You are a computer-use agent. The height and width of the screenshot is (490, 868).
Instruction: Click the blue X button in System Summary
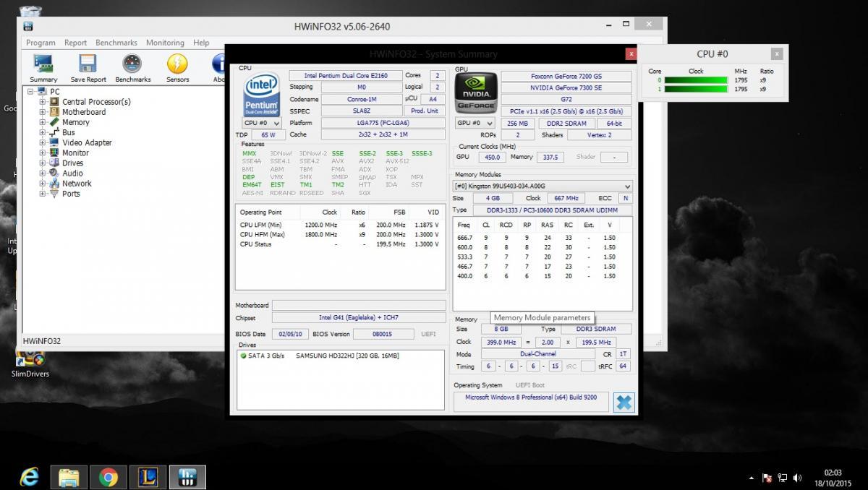point(623,402)
